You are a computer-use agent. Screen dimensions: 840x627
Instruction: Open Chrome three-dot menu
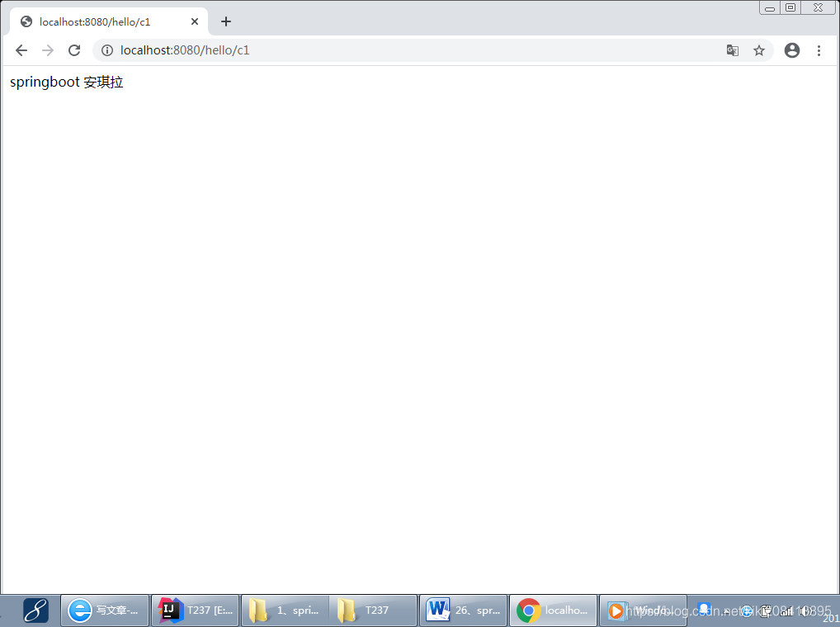(x=819, y=50)
